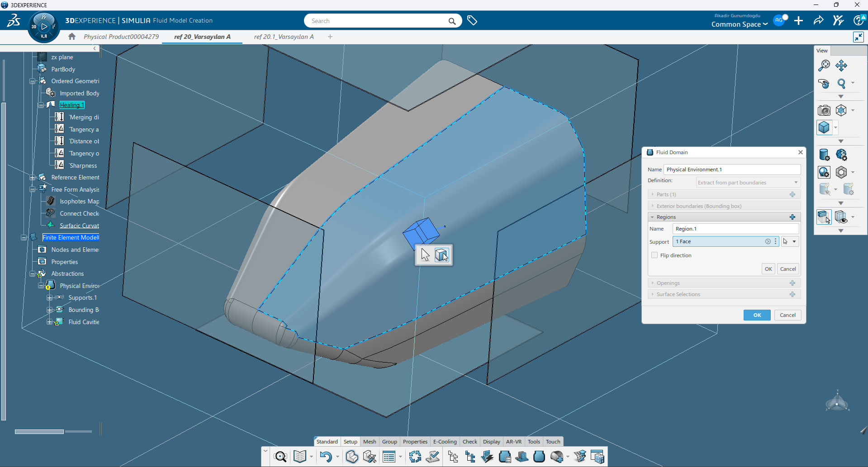
Task: Toggle the Flip direction checkbox
Action: (655, 255)
